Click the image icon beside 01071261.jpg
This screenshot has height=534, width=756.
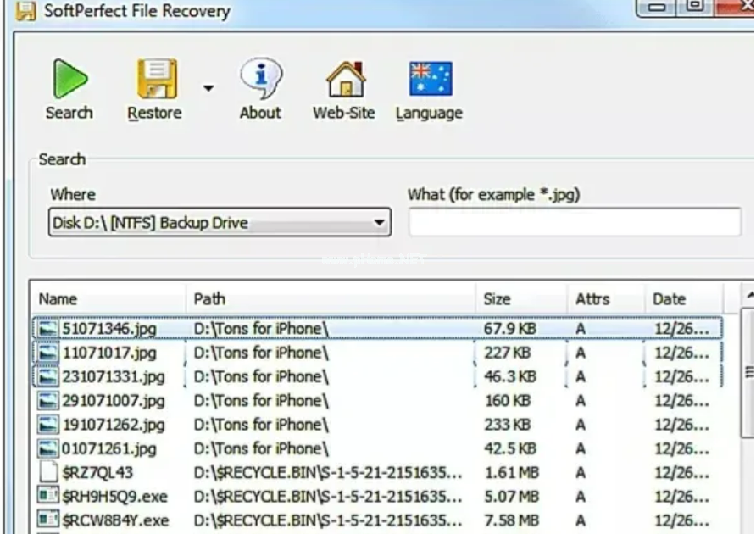(47, 448)
